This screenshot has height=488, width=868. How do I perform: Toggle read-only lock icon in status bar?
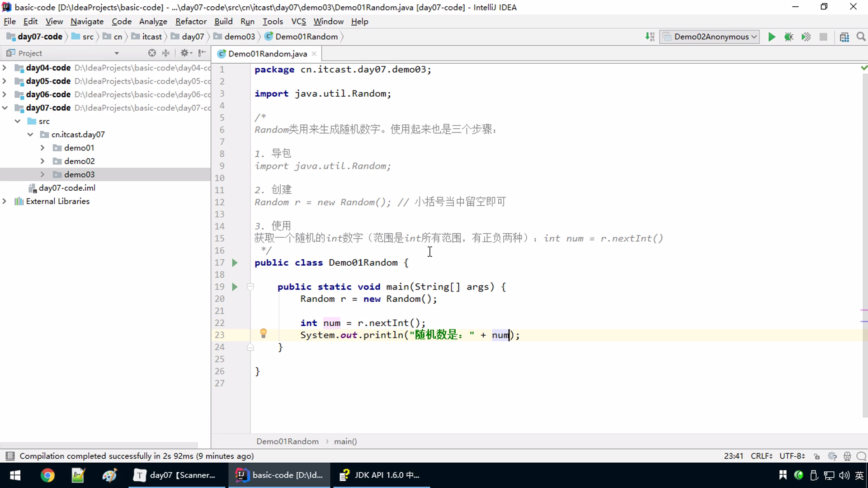point(816,456)
